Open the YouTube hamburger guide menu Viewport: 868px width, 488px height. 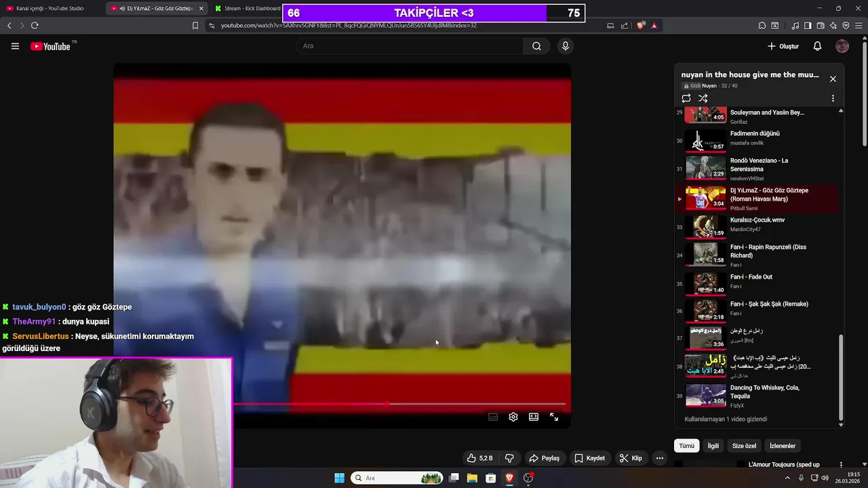point(15,46)
